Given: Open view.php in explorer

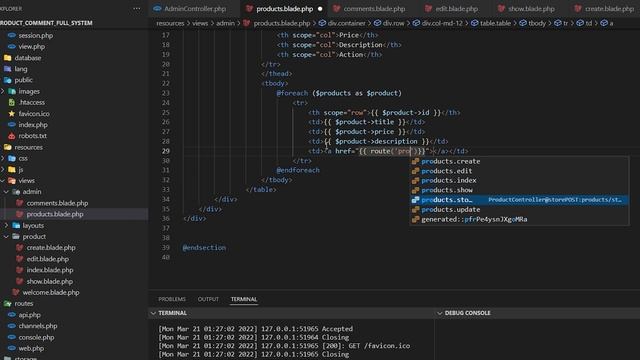Looking at the screenshot, I should [31, 47].
